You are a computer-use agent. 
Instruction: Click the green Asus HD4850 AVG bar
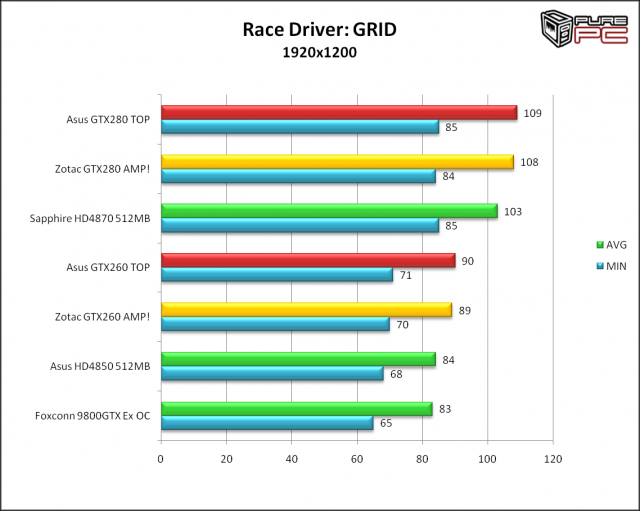298,359
